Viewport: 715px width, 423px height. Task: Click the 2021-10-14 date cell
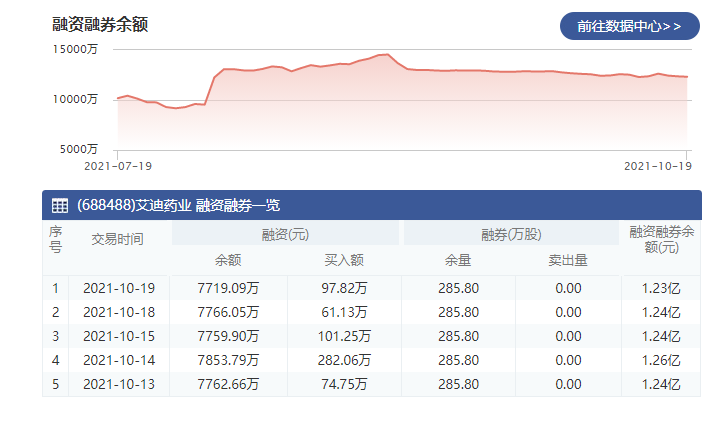tap(118, 360)
